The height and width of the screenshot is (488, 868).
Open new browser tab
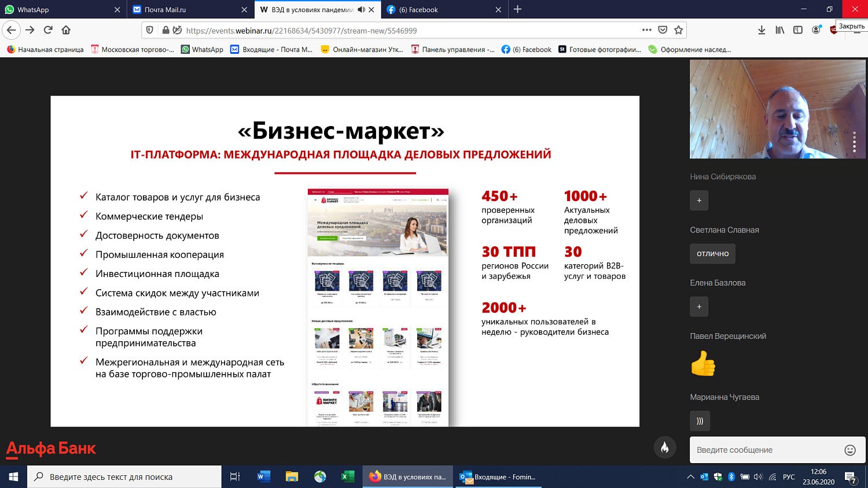coord(517,9)
